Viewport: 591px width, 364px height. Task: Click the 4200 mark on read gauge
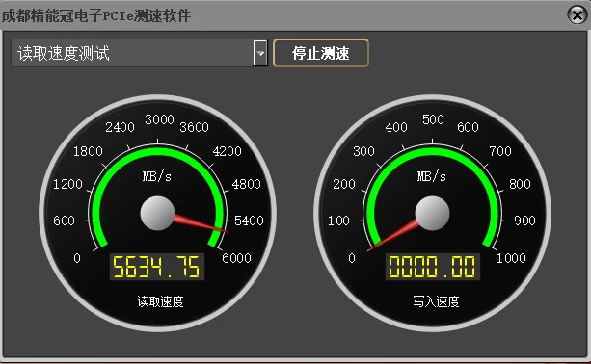tap(227, 151)
